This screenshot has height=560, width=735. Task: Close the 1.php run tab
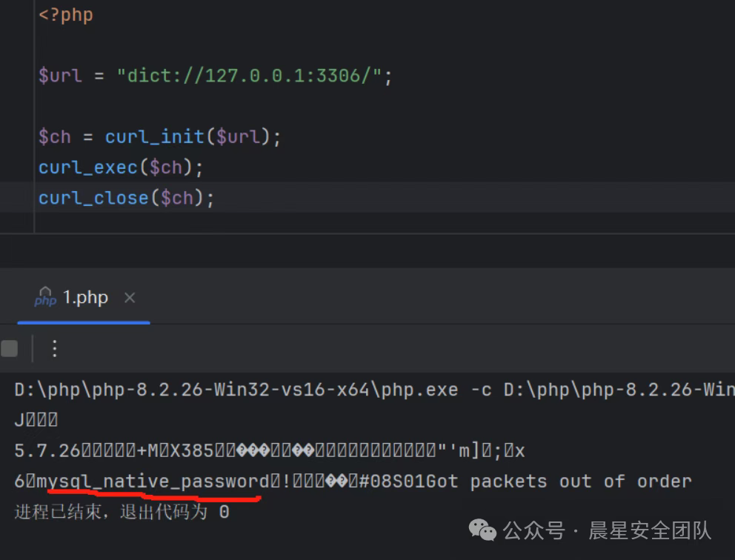[x=130, y=298]
